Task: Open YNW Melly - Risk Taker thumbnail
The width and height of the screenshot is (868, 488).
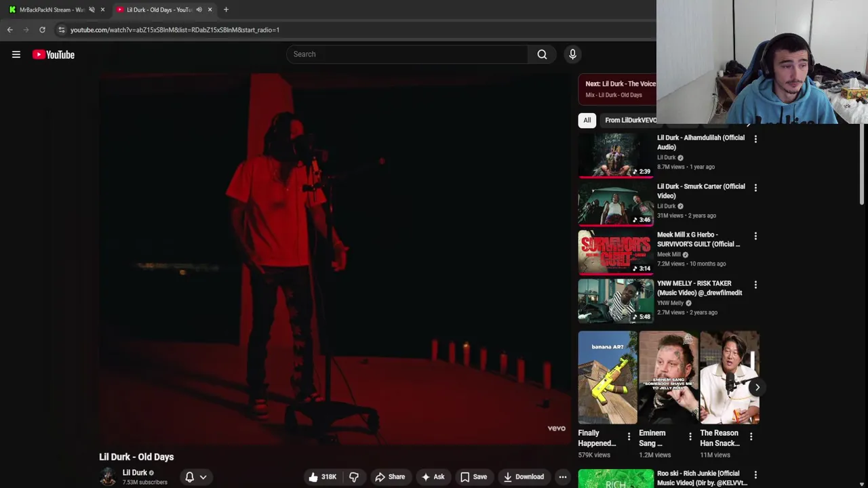Action: 616,301
